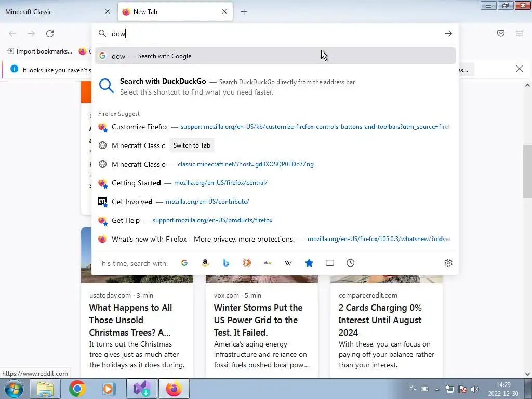Search with Google one-off icon

point(184,263)
